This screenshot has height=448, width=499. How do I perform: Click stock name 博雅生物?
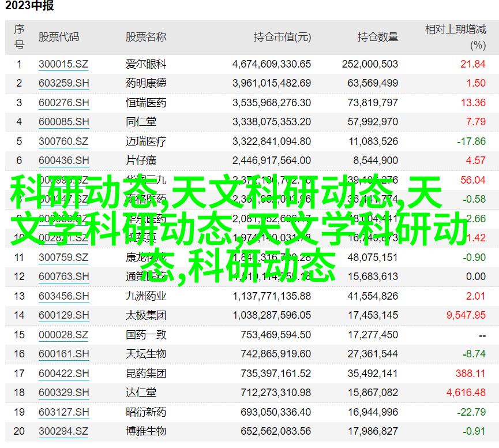pos(146,431)
